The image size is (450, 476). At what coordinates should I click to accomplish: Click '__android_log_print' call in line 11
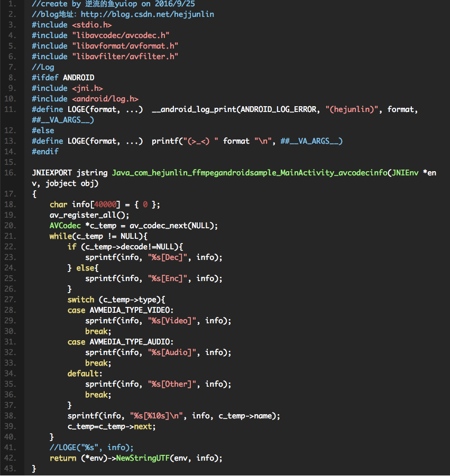pyautogui.click(x=194, y=109)
